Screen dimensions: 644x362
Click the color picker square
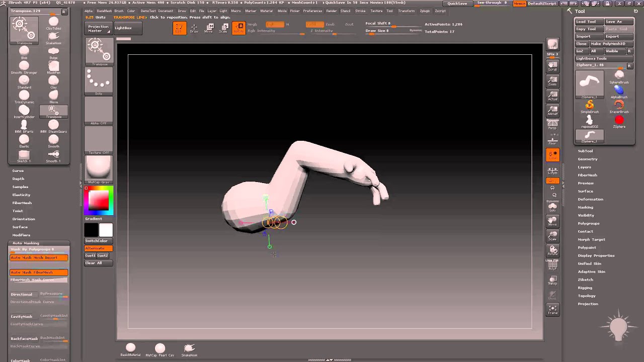point(99,200)
